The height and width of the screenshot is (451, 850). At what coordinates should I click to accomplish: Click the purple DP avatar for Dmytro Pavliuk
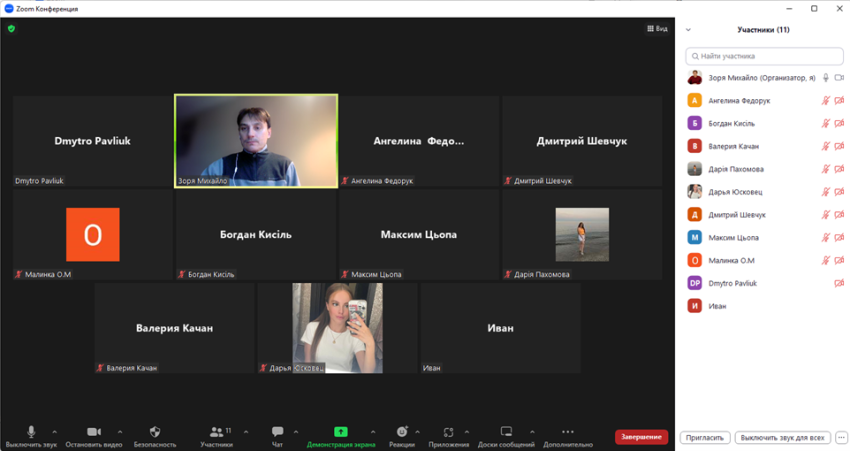tap(694, 283)
